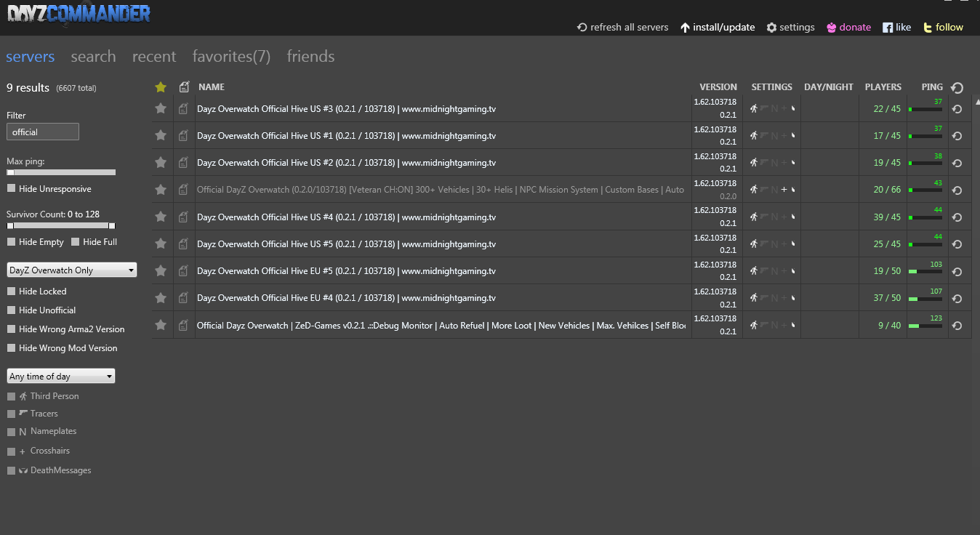Toggle the Hide Empty checkbox
Screen dimensions: 980x535
pos(11,242)
